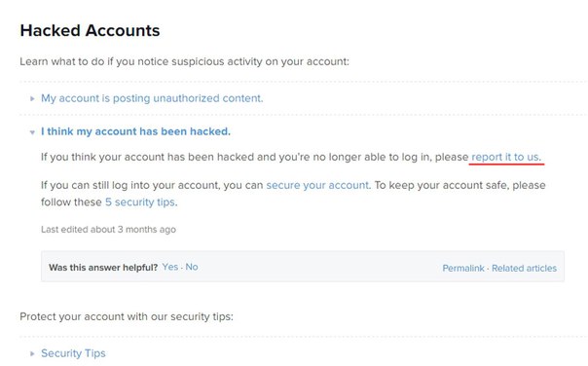The width and height of the screenshot is (588, 366).
Task: Open the Permalink for this answer
Action: pyautogui.click(x=463, y=268)
